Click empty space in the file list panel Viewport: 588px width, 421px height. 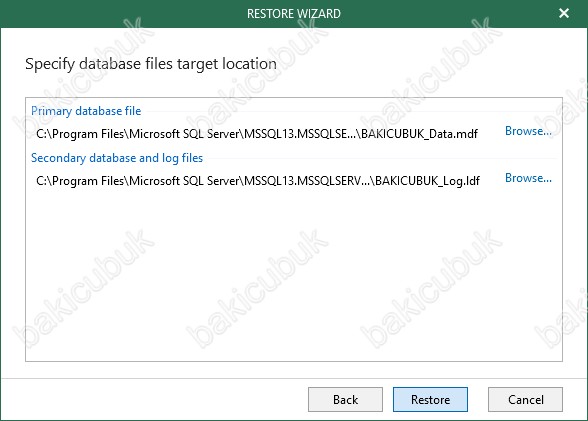coord(294,277)
